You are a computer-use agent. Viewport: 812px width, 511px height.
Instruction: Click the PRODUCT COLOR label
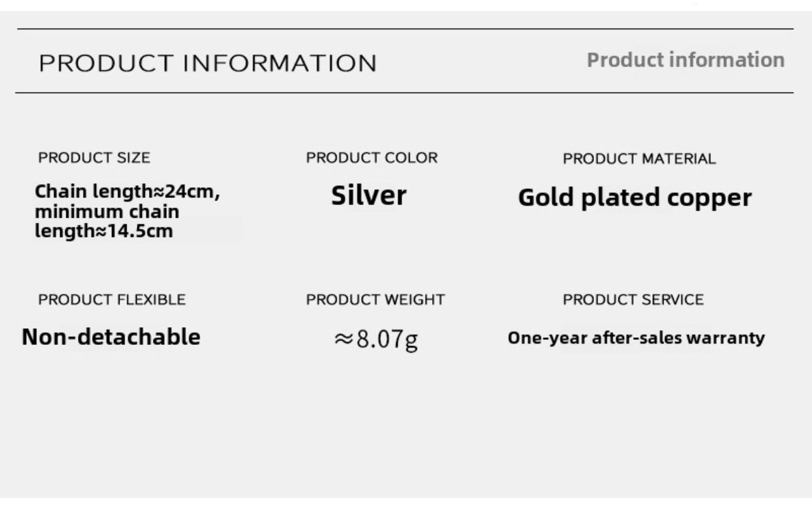(x=371, y=158)
